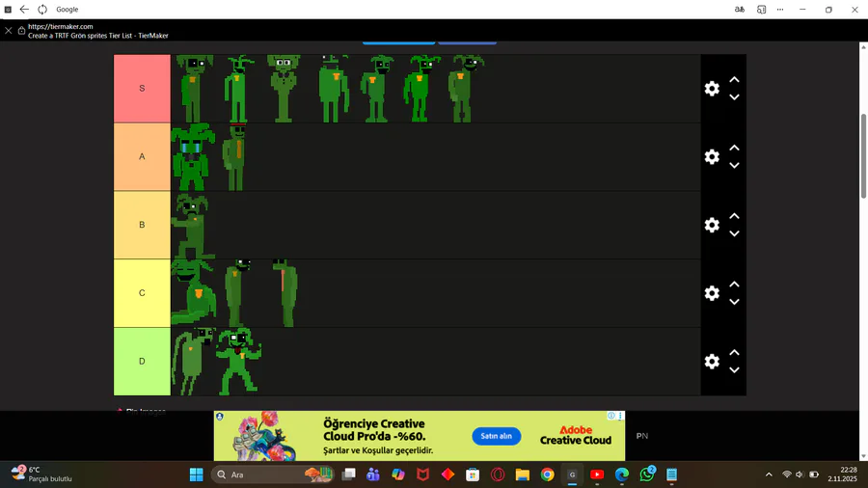Open McAfee from the taskbar

pyautogui.click(x=423, y=474)
